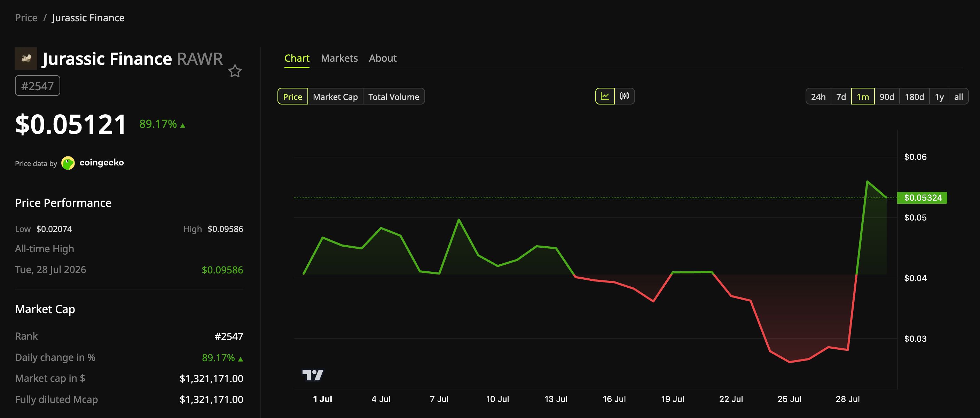Set chart range to 180d

(915, 97)
